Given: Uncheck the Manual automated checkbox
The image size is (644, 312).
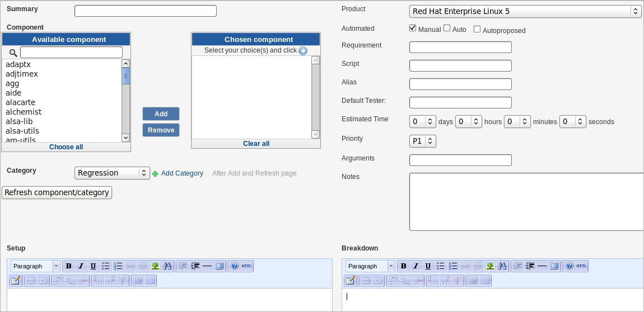Looking at the screenshot, I should [413, 29].
